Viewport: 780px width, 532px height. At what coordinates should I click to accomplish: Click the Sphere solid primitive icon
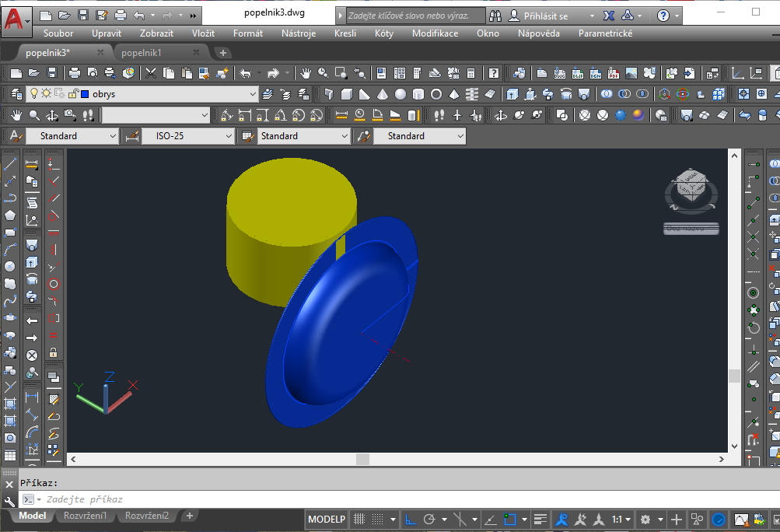(x=400, y=94)
